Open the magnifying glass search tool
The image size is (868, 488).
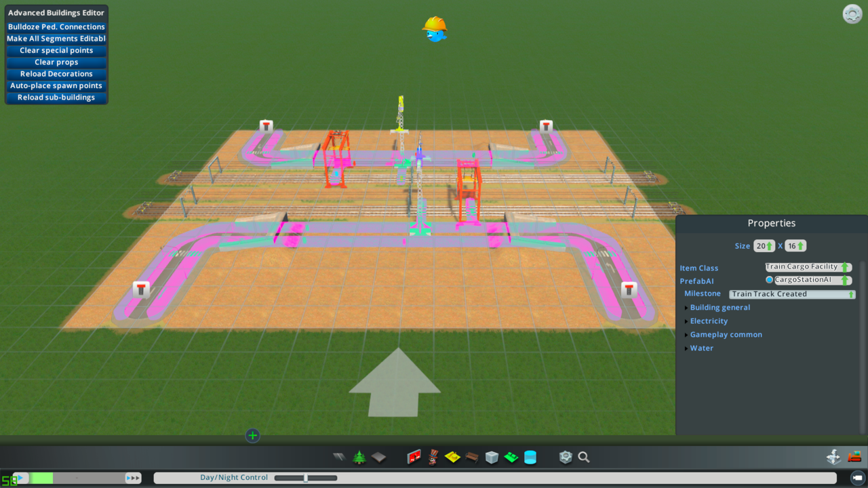tap(584, 457)
